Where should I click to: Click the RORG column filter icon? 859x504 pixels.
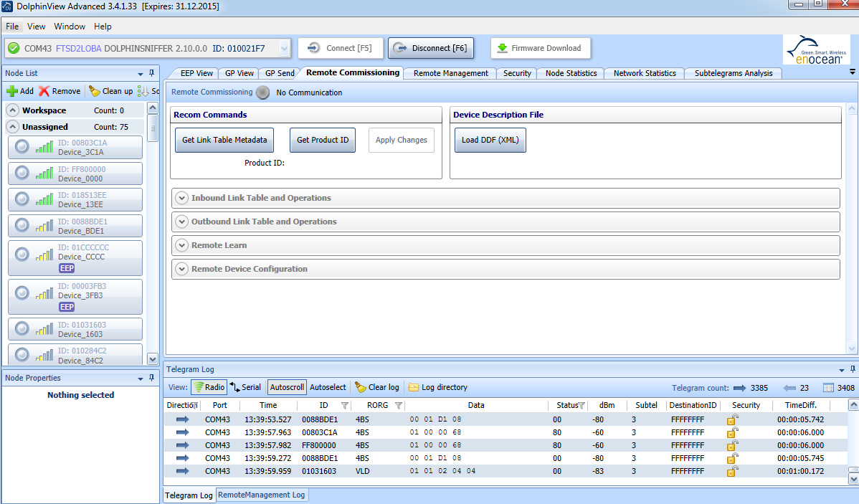pos(398,405)
